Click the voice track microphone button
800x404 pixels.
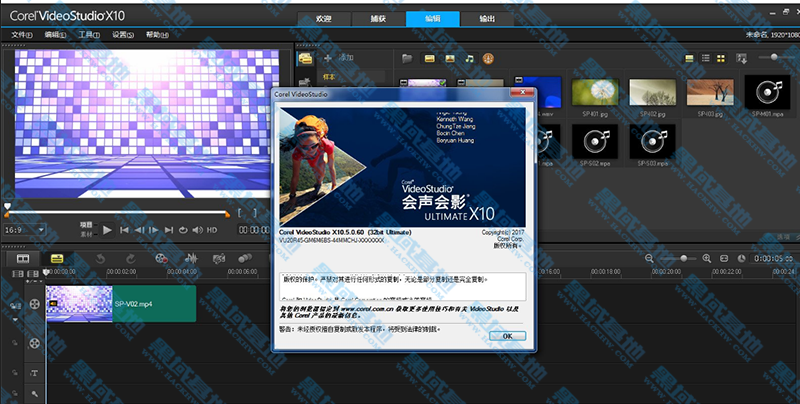pos(34,394)
